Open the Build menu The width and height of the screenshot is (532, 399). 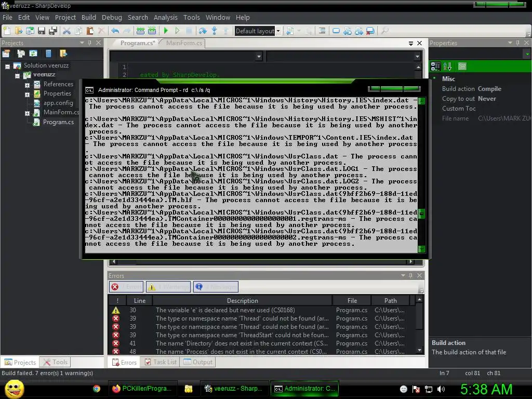pos(88,17)
